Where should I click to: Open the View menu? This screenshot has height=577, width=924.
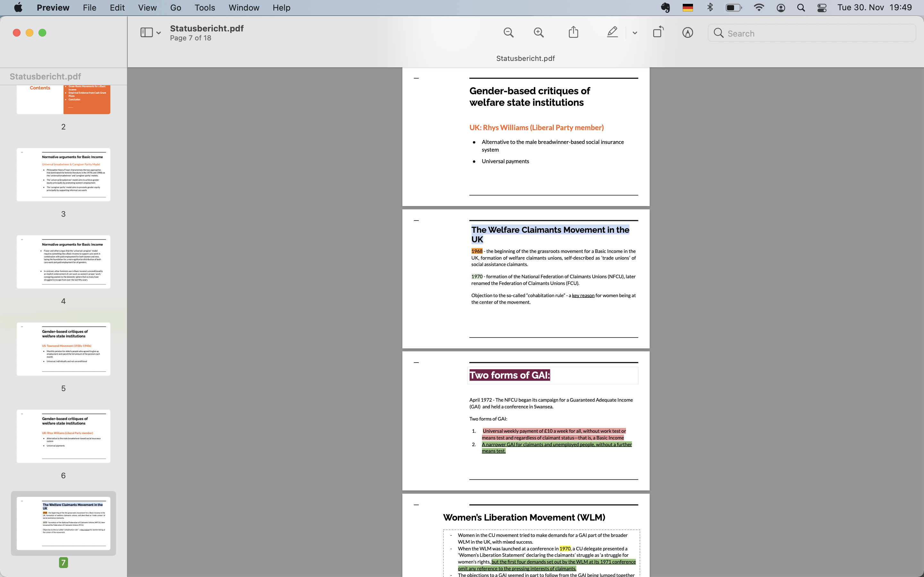click(x=147, y=8)
